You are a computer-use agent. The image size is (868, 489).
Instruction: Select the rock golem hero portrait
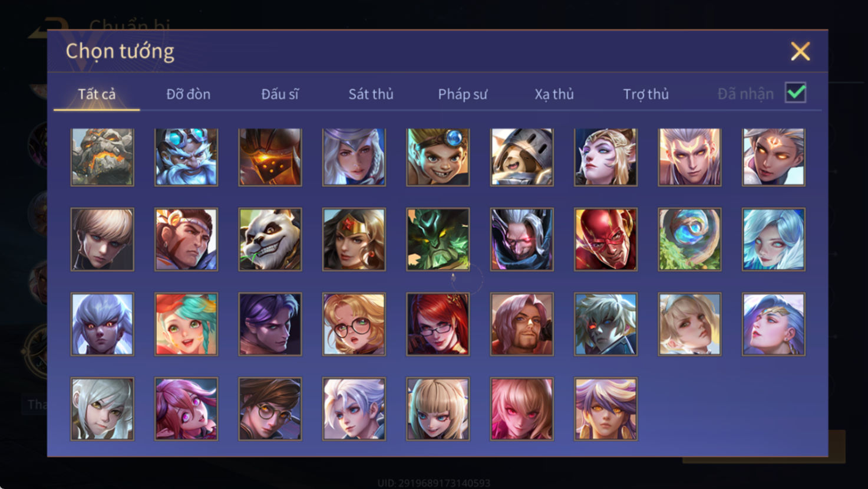point(102,157)
